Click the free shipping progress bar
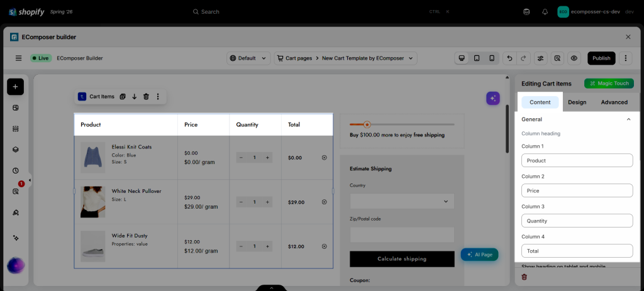The height and width of the screenshot is (291, 644). (x=402, y=124)
